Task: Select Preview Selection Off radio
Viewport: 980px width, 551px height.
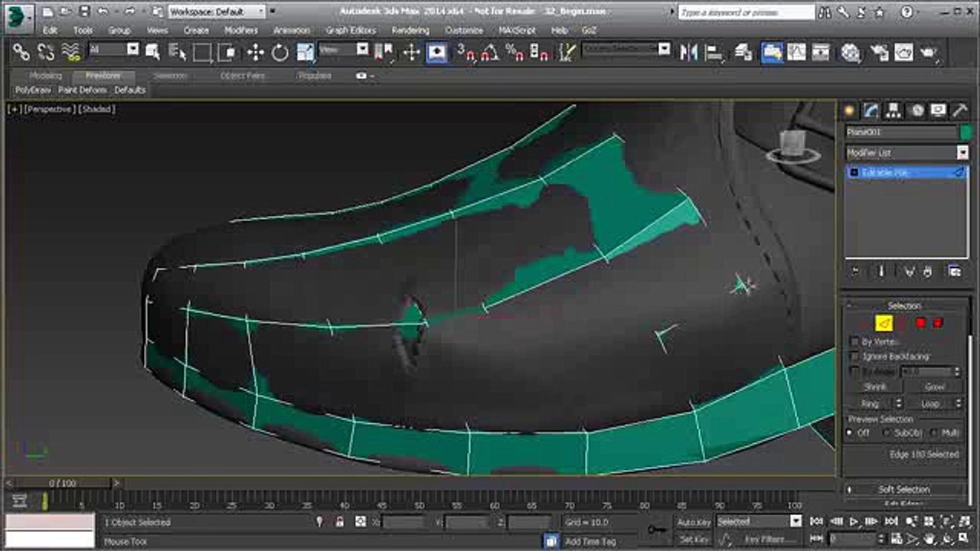Action: pos(850,433)
